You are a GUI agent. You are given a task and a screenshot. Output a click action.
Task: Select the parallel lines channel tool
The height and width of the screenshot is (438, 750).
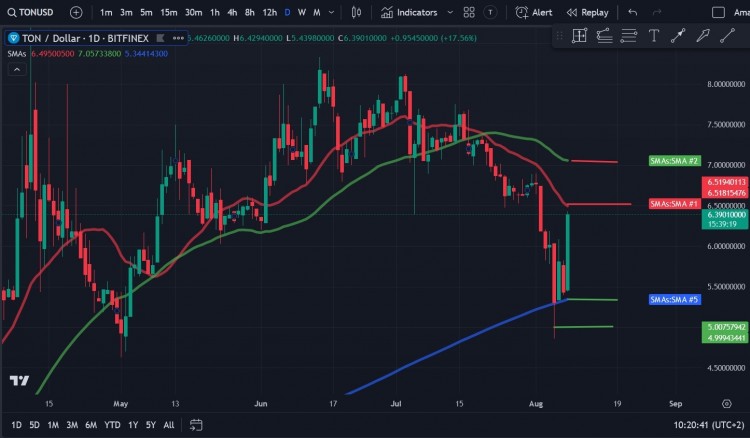click(629, 36)
